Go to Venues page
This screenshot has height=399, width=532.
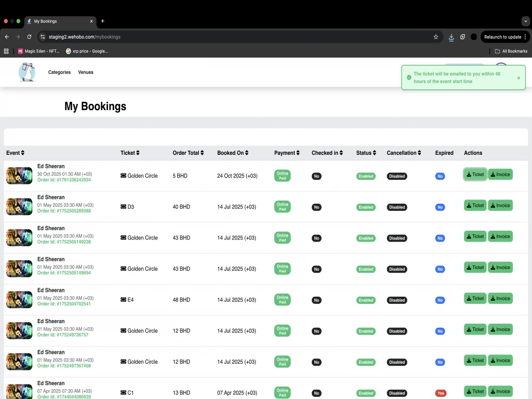(86, 72)
